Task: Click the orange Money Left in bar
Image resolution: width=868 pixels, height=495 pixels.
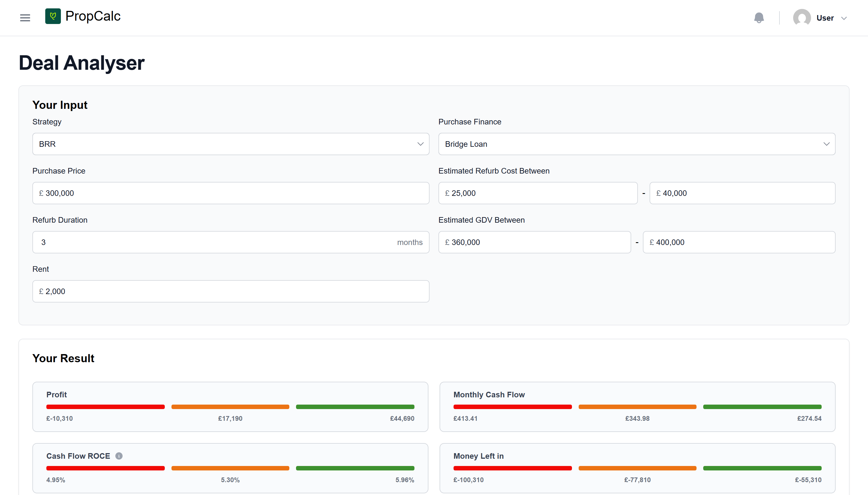Action: (637, 468)
